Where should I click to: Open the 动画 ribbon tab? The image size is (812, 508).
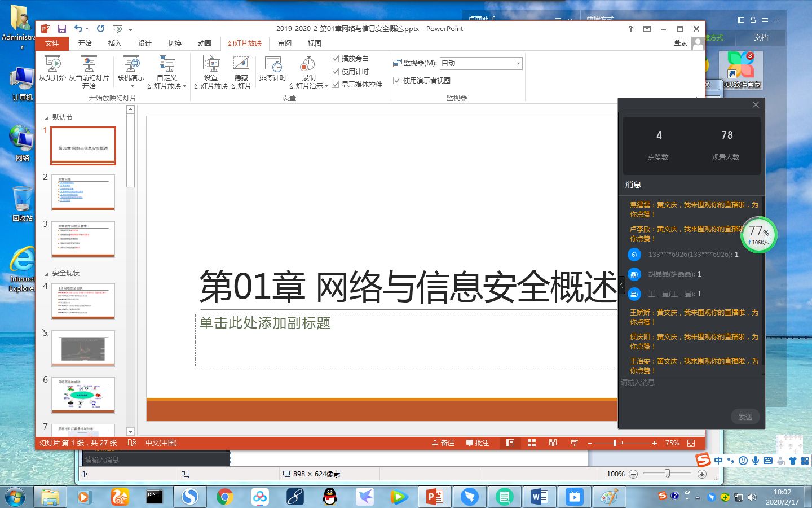(204, 43)
